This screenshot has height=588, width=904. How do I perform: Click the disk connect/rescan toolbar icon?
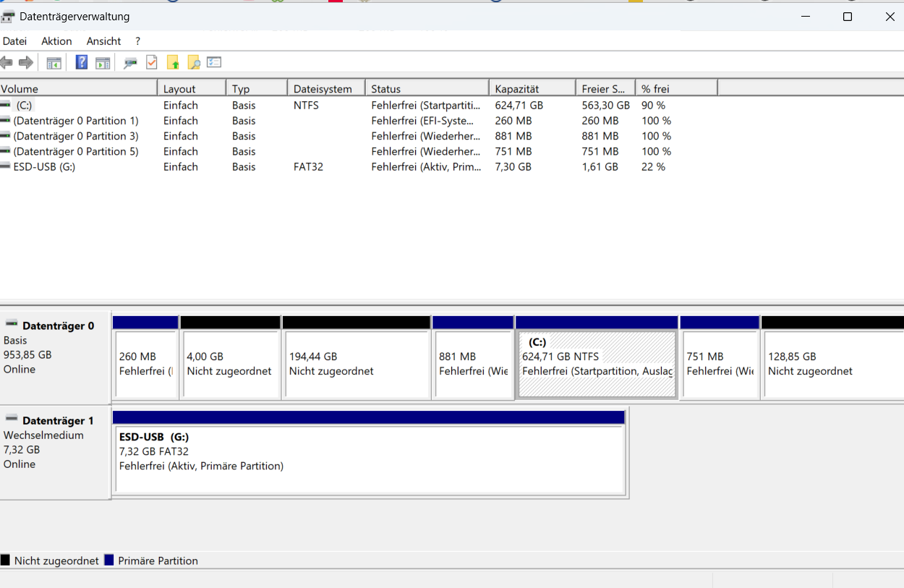tap(130, 63)
